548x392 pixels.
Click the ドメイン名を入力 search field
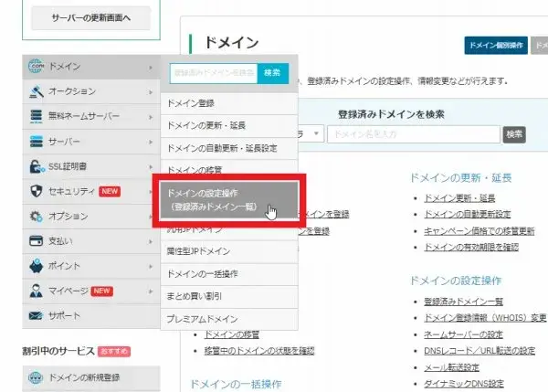click(x=414, y=134)
